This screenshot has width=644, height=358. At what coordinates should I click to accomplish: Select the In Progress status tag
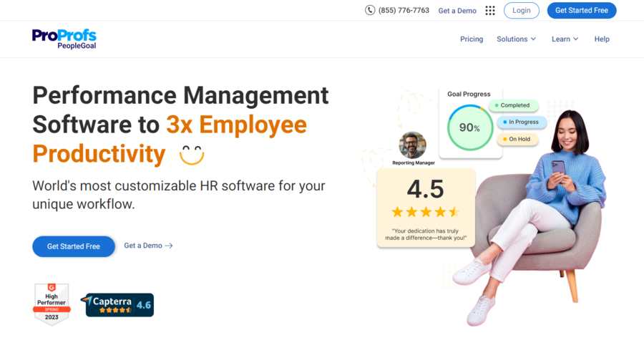point(520,122)
